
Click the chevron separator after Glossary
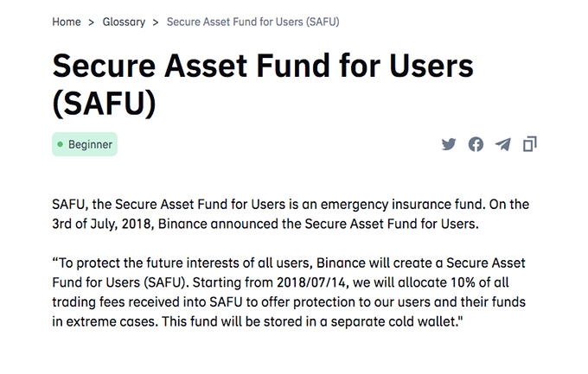point(156,22)
